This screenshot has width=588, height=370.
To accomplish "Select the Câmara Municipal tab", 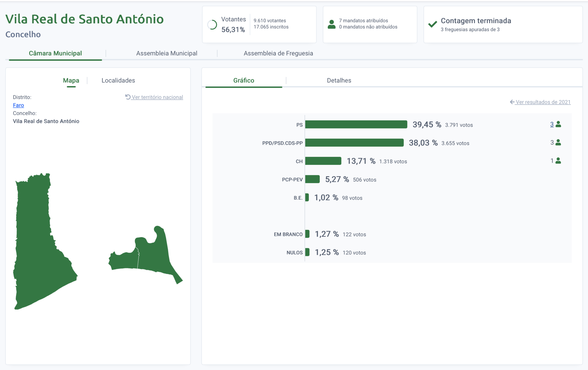I will coord(55,53).
